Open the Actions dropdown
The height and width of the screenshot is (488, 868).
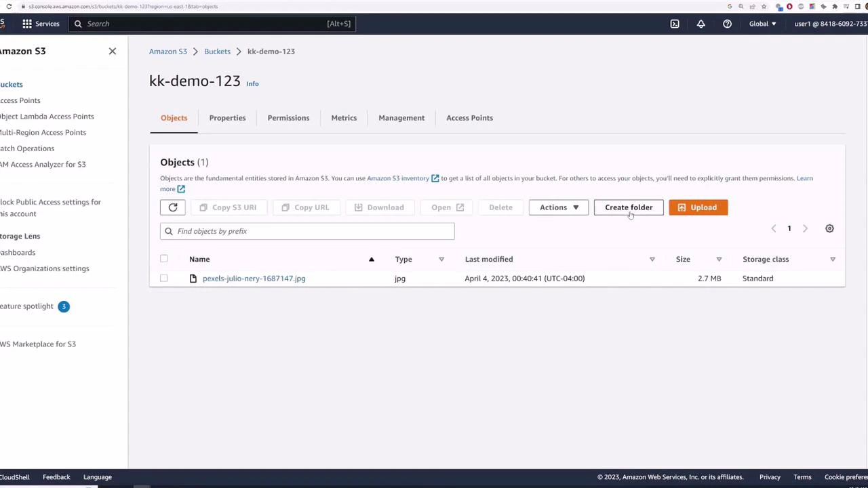558,207
